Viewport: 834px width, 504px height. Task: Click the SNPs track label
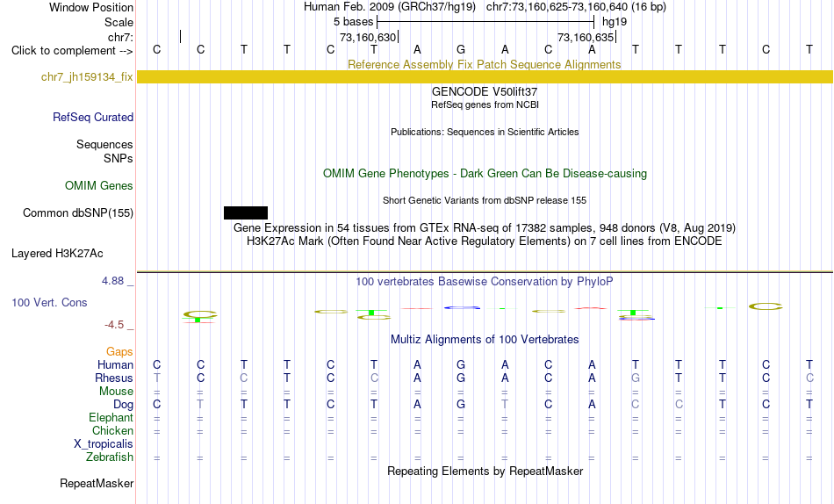pyautogui.click(x=119, y=158)
